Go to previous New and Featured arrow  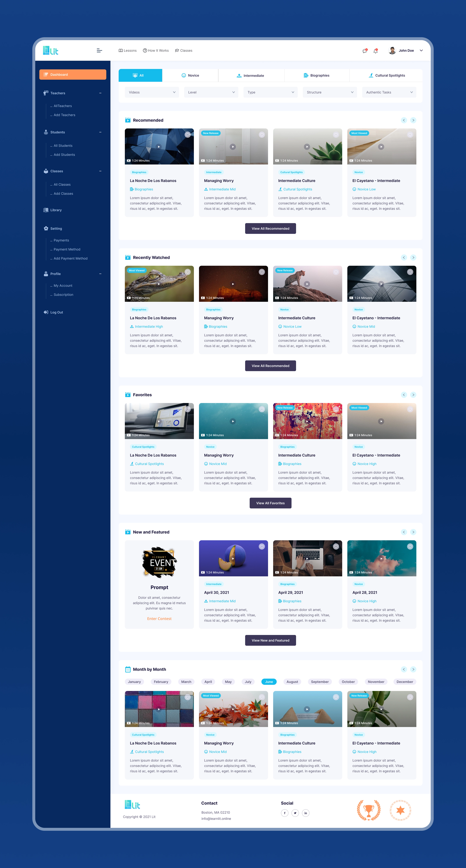[404, 532]
